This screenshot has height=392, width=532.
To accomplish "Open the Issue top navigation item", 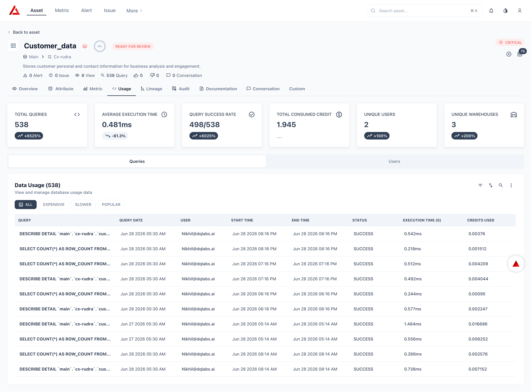I will pyautogui.click(x=110, y=11).
